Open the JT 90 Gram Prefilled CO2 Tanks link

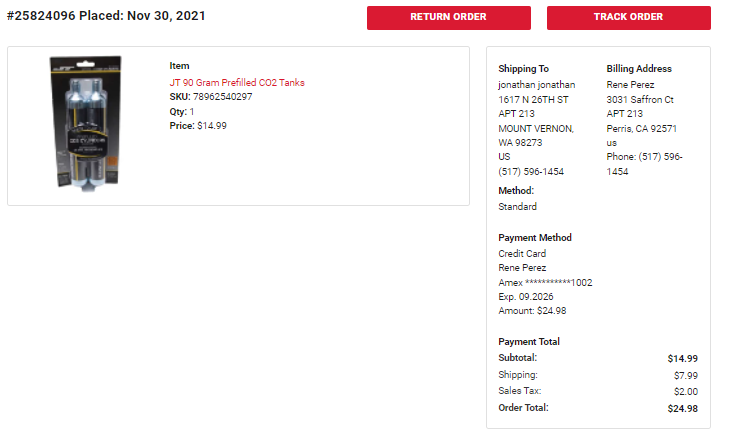[237, 83]
